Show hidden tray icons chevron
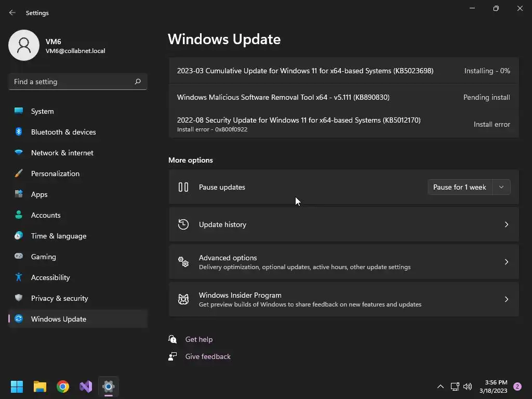Viewport: 532px width, 399px height. coord(441,387)
